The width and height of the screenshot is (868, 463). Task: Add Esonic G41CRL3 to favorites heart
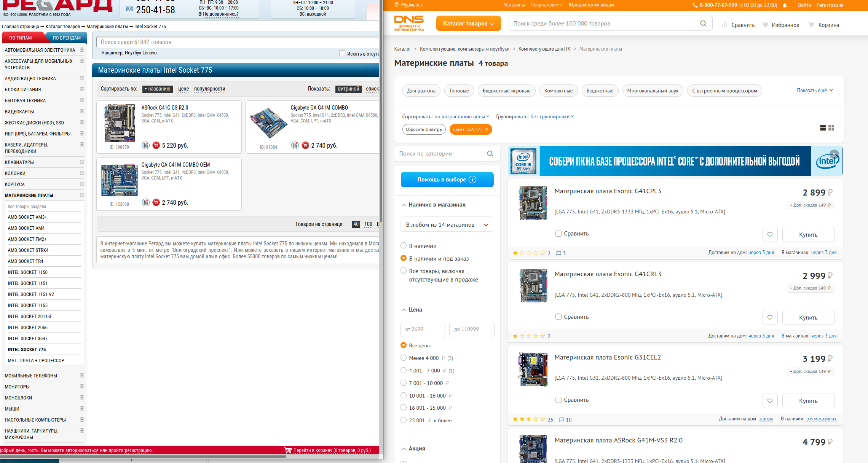coord(770,317)
